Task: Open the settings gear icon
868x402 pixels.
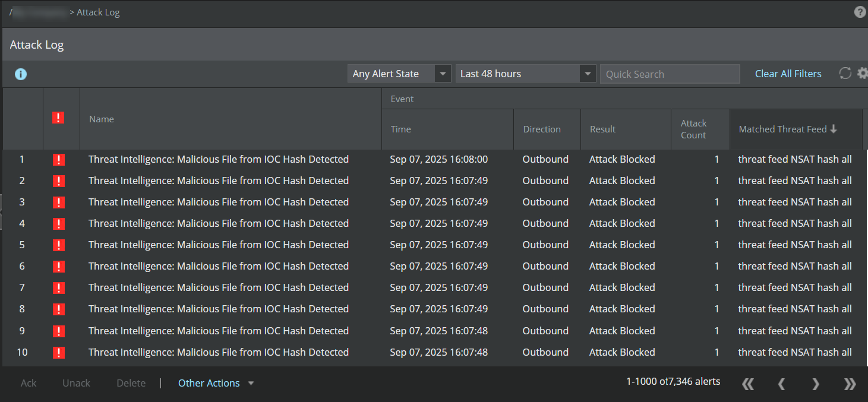Action: (x=862, y=74)
